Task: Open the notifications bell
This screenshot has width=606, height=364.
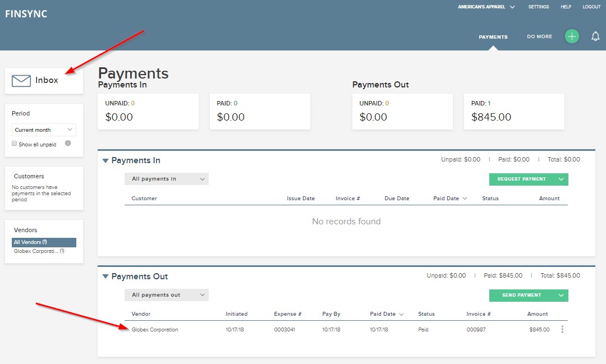Action: point(595,36)
